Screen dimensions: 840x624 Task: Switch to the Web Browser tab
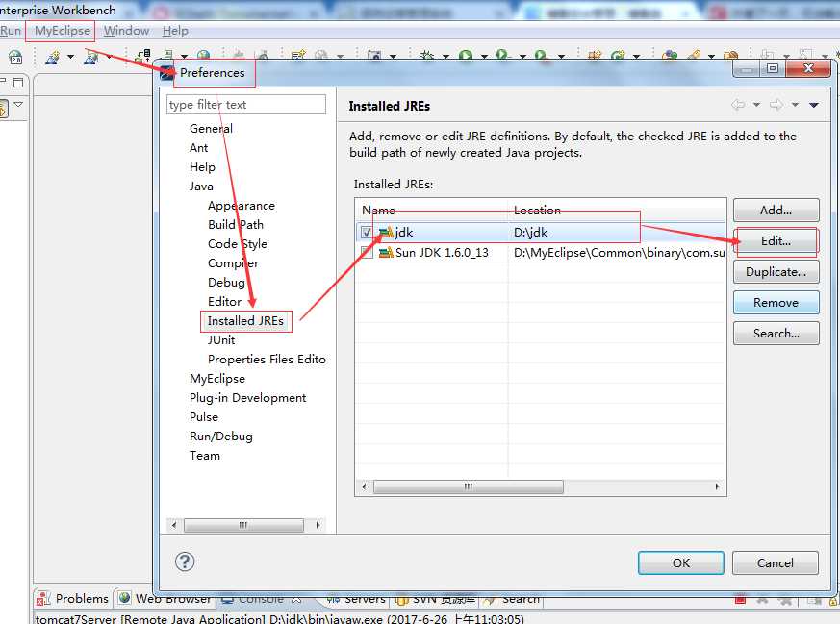(x=164, y=598)
